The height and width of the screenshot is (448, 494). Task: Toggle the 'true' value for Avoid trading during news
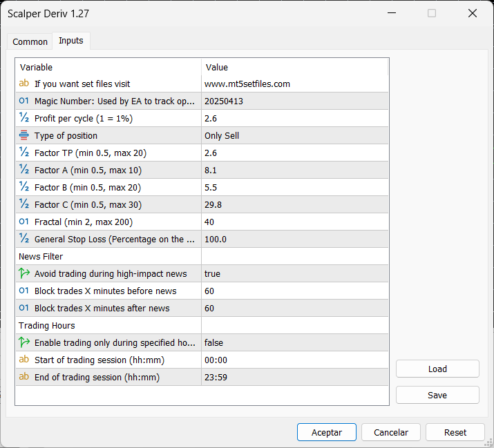(294, 273)
